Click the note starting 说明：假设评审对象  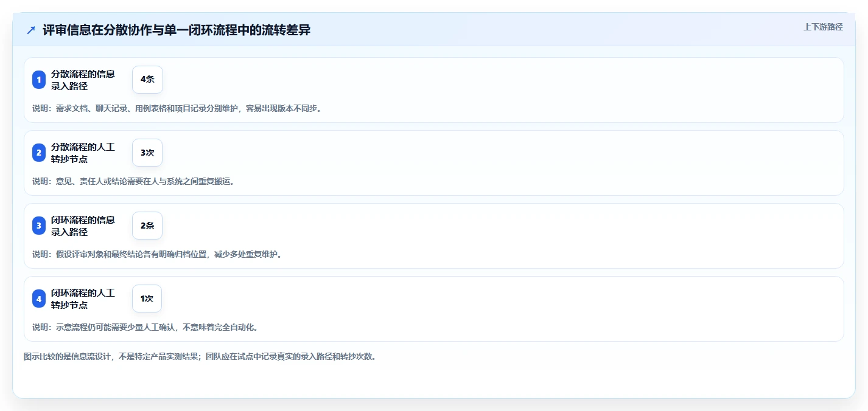pos(157,254)
